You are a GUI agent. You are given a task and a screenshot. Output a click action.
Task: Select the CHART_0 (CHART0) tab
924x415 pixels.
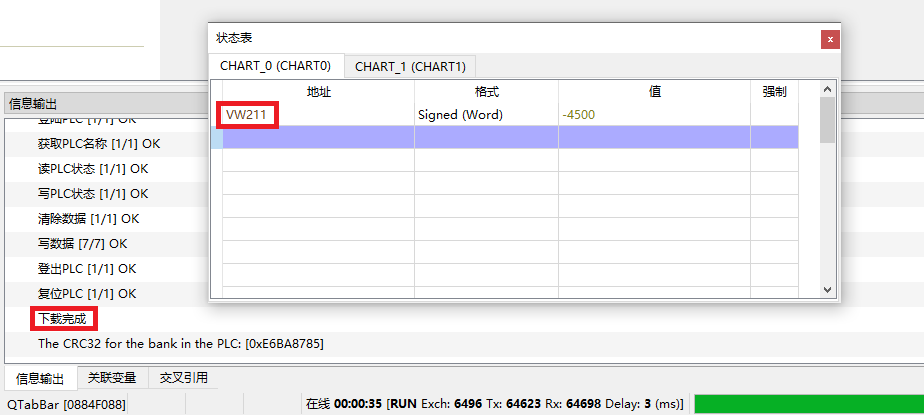click(x=275, y=67)
